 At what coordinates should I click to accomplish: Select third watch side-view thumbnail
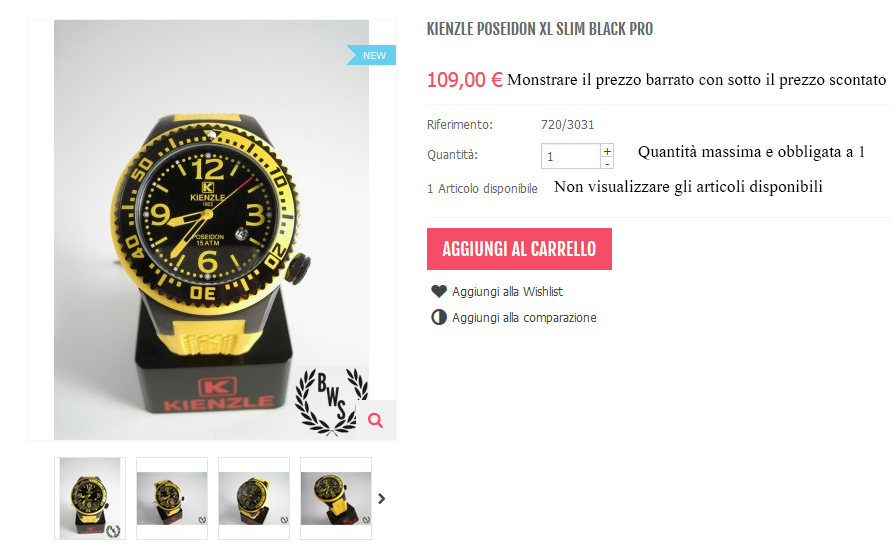[254, 498]
